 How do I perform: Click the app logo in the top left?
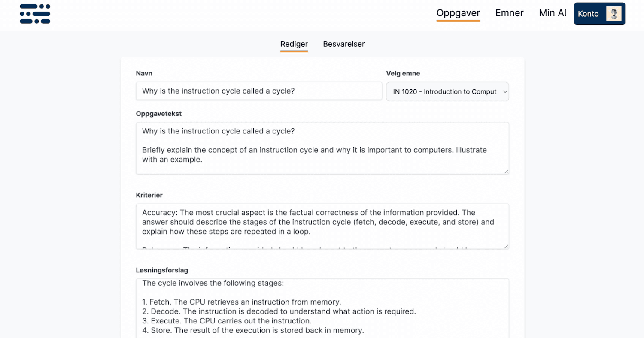[x=34, y=13]
